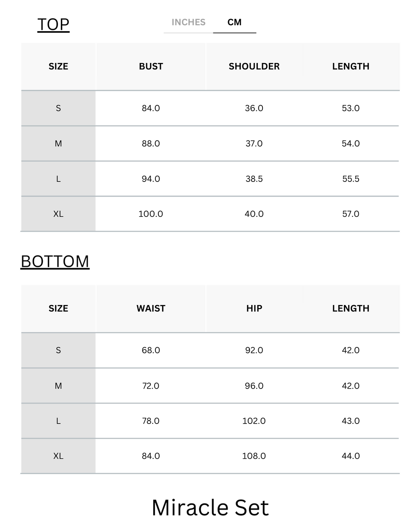Image resolution: width=420 pixels, height=526 pixels.
Task: Click the 108.0 hip measurement cell
Action: point(254,456)
